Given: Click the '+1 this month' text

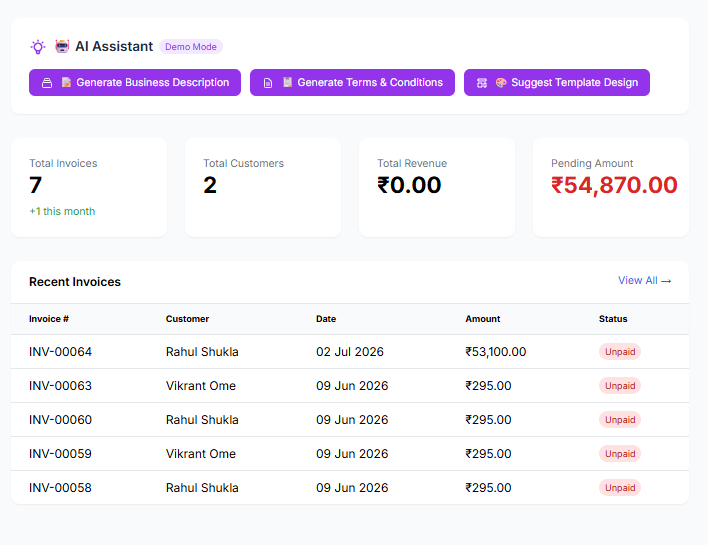Looking at the screenshot, I should 62,211.
